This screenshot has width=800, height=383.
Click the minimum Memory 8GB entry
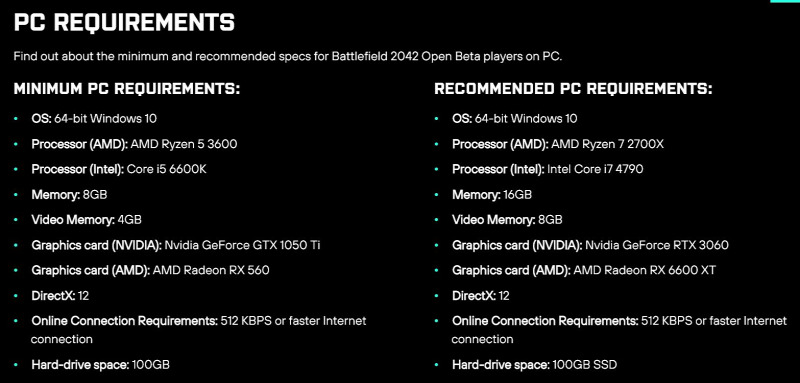69,194
